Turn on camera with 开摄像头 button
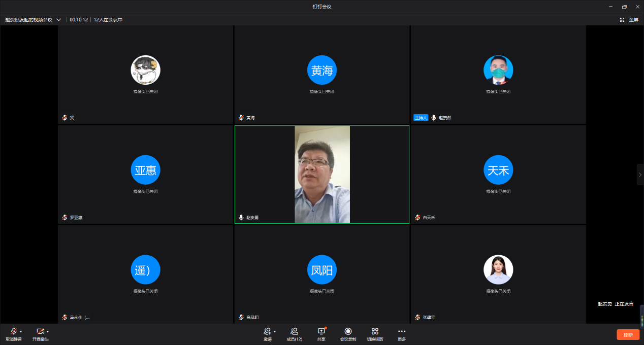The image size is (644, 345). point(40,331)
